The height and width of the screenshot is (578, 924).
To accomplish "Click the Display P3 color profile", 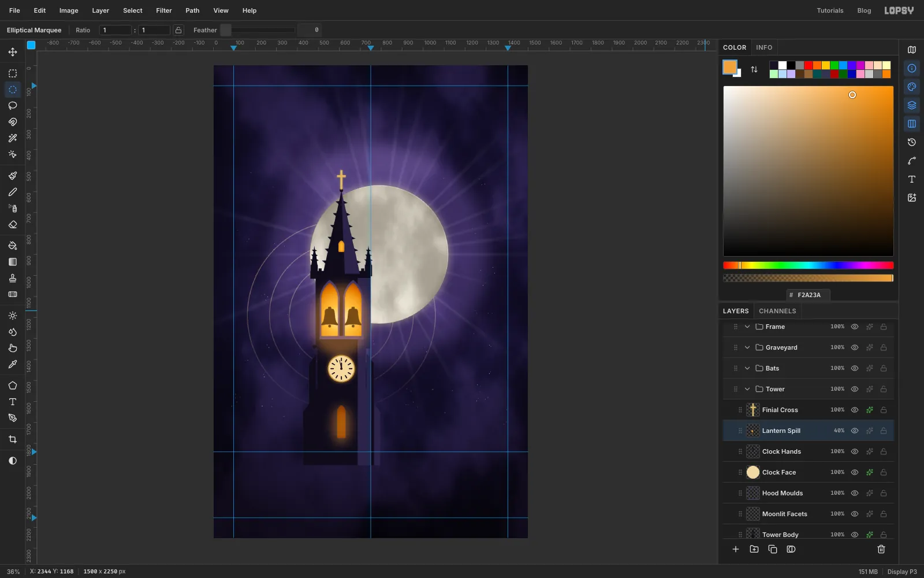I will [902, 572].
